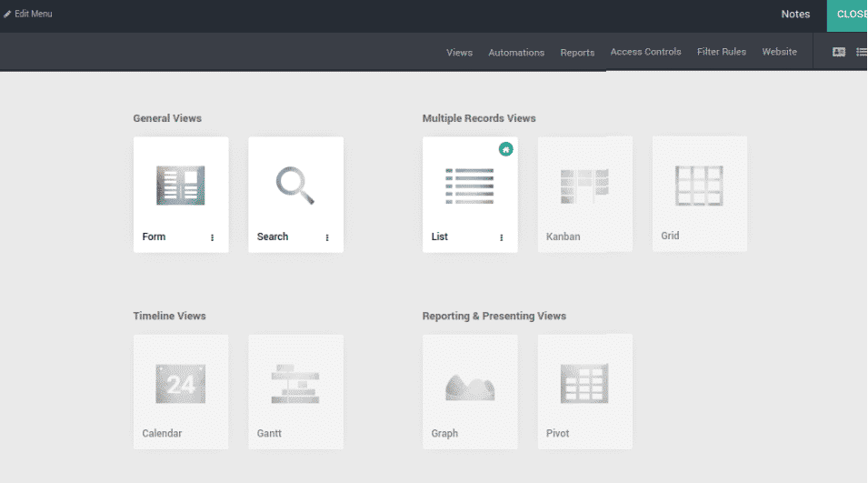This screenshot has width=868, height=483.
Task: Add the Pivot view icon
Action: pyautogui.click(x=584, y=384)
